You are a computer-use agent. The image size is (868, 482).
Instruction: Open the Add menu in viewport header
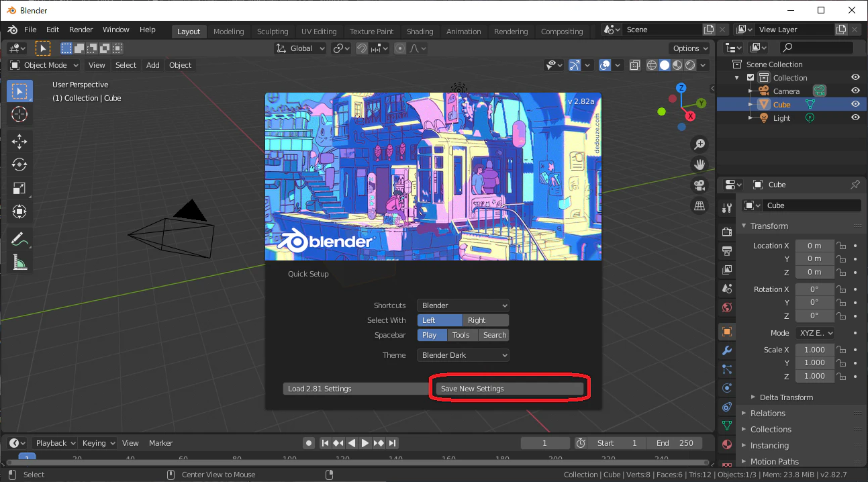153,65
